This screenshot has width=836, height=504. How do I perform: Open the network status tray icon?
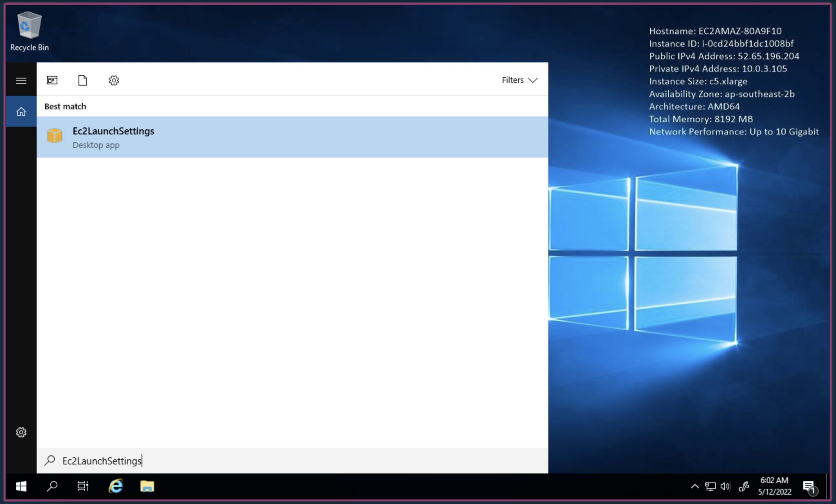coord(710,486)
